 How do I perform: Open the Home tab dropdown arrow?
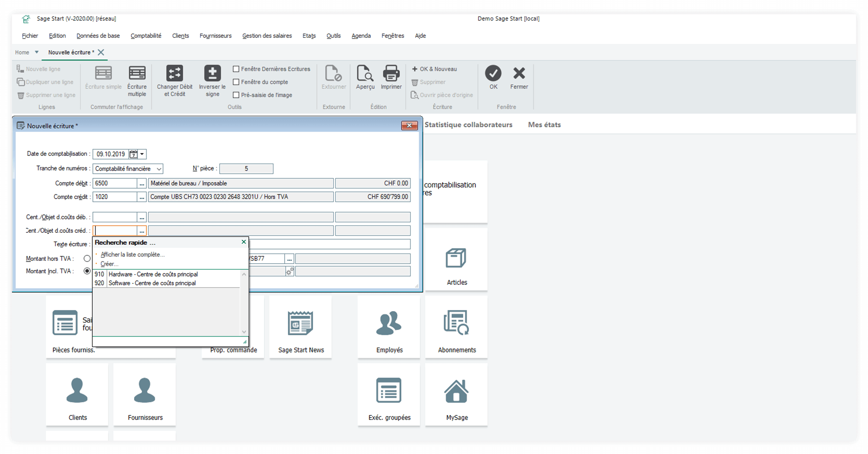point(36,52)
